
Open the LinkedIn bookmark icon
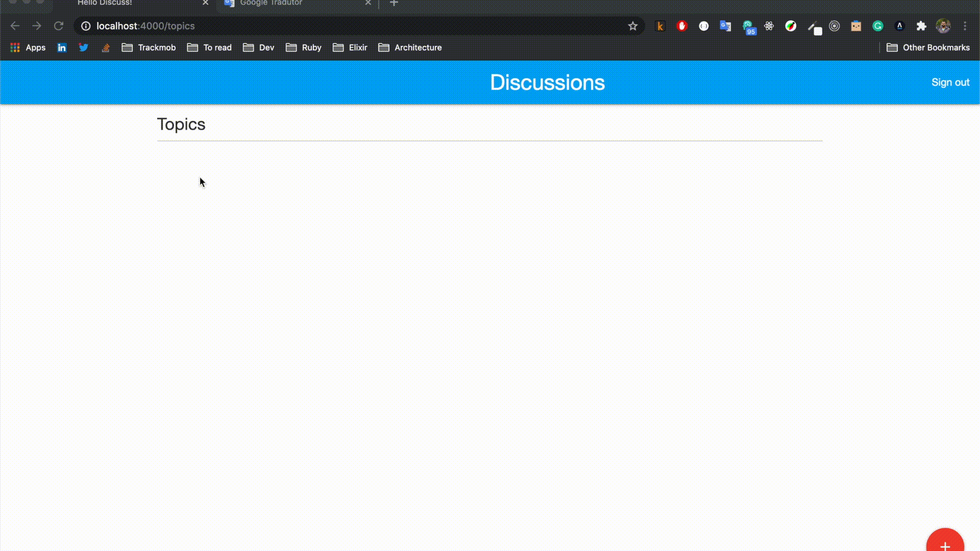pyautogui.click(x=62, y=47)
